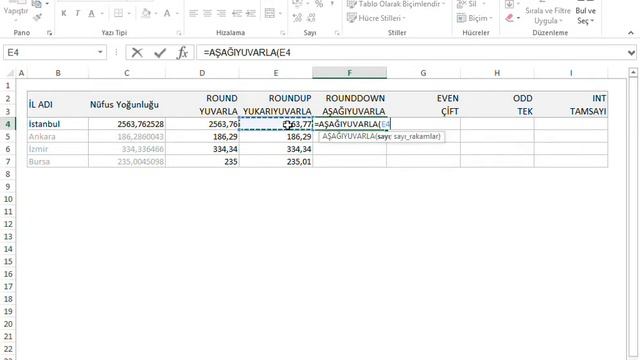Toggle italic with the T icon
Image resolution: width=640 pixels, height=360 pixels.
[77, 13]
